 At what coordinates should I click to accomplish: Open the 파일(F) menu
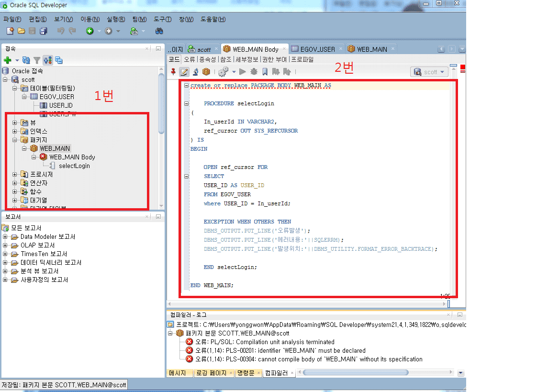pyautogui.click(x=12, y=19)
